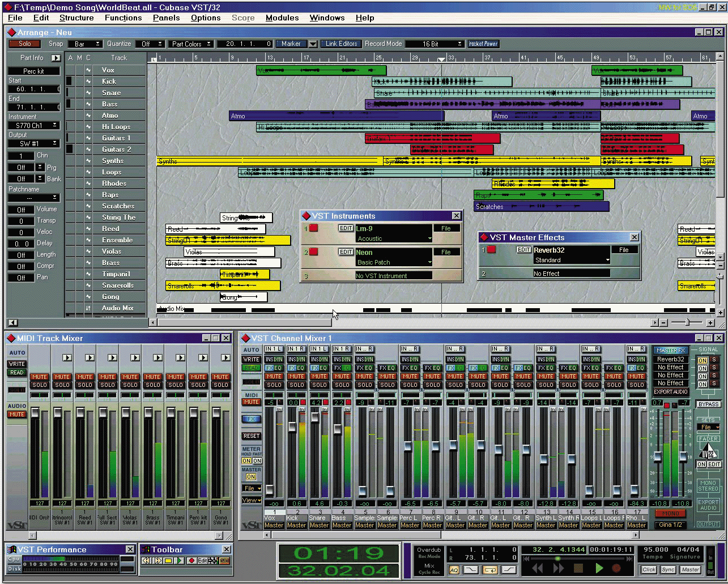Click the Link Editors button
The height and width of the screenshot is (584, 728).
pos(341,44)
